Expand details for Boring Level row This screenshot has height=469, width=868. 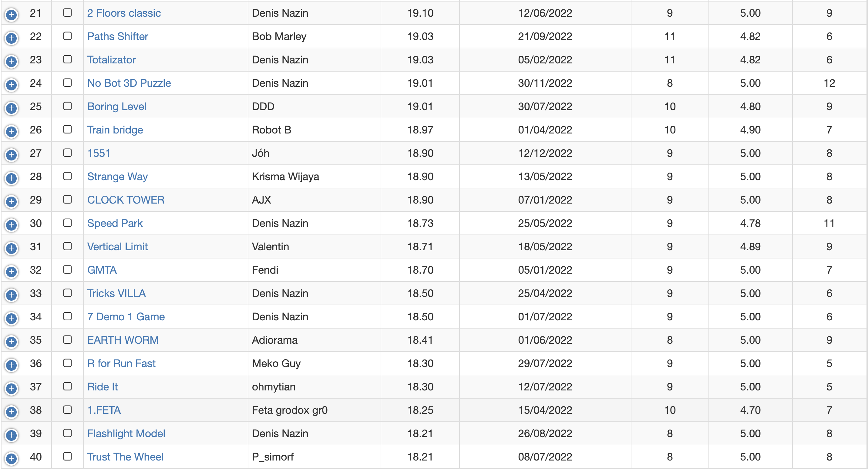point(12,108)
